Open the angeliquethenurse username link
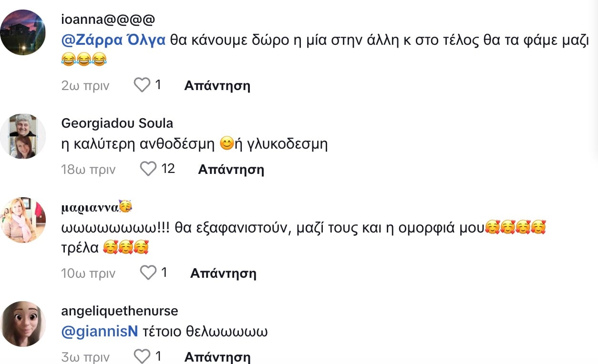This screenshot has height=364, width=598. tap(120, 311)
